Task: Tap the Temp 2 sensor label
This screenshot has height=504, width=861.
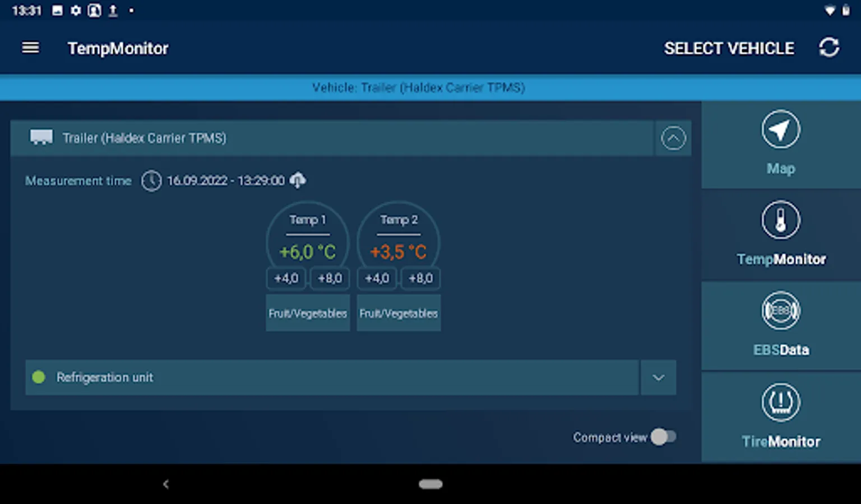Action: [399, 220]
